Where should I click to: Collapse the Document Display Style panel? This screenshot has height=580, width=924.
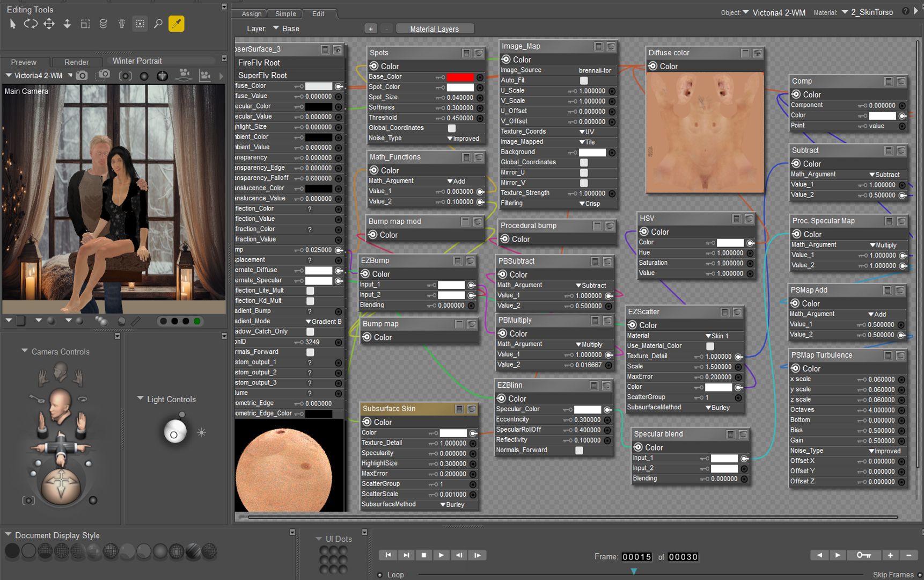click(8, 535)
